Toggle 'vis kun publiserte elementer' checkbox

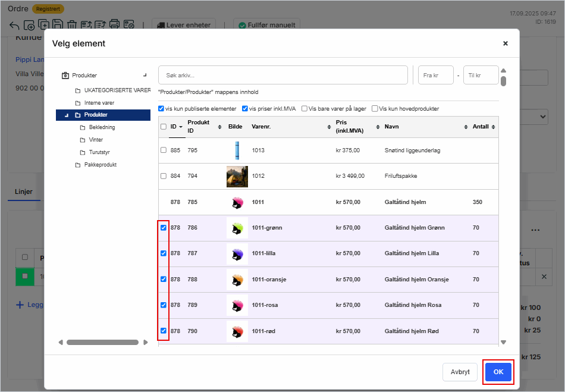tap(162, 109)
